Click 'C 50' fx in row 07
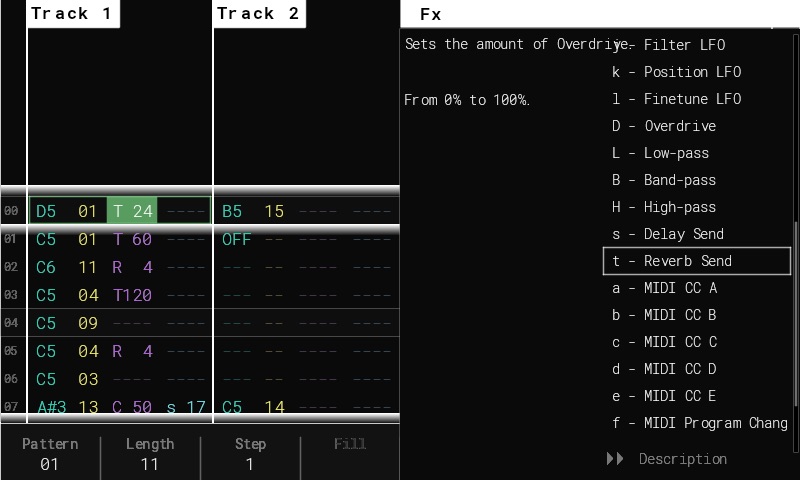The width and height of the screenshot is (800, 480). coord(132,407)
